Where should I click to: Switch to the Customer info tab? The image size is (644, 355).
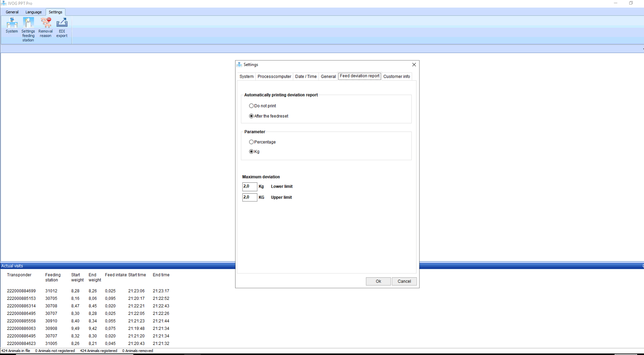(396, 76)
